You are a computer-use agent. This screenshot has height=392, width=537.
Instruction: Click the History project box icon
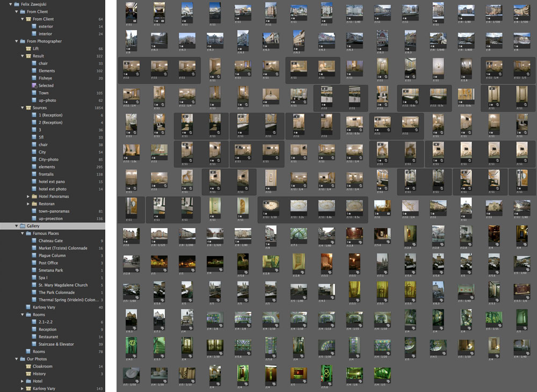[28, 374]
